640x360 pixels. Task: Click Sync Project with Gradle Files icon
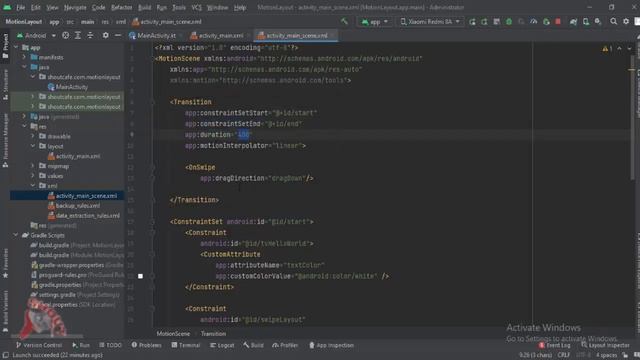[x=573, y=22]
